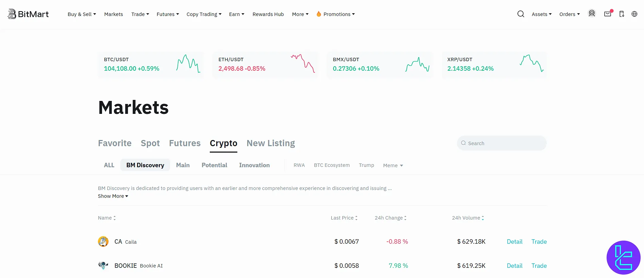Click the Caila coin icon

(103, 242)
